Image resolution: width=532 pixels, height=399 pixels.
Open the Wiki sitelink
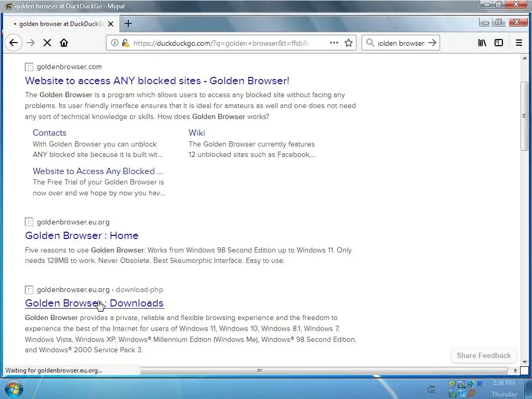click(197, 132)
